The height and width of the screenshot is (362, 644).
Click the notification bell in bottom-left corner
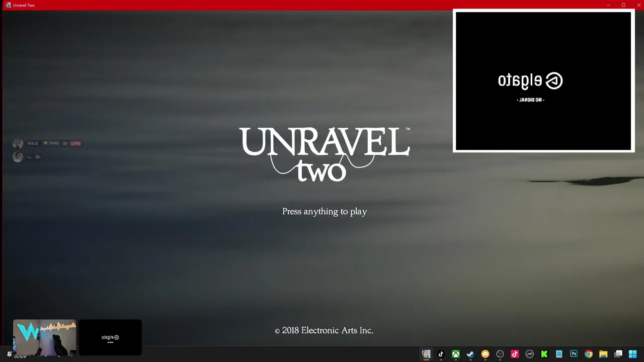9,354
